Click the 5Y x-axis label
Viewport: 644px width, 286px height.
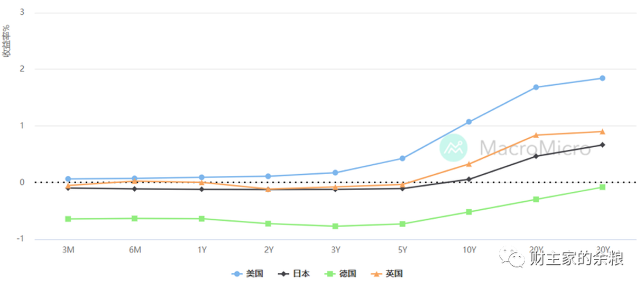click(402, 249)
